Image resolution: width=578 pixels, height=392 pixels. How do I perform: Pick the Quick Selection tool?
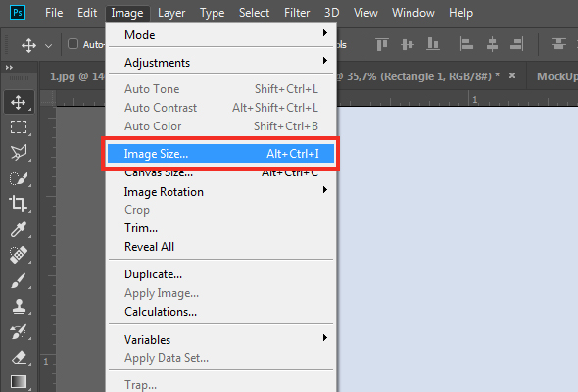tap(19, 178)
